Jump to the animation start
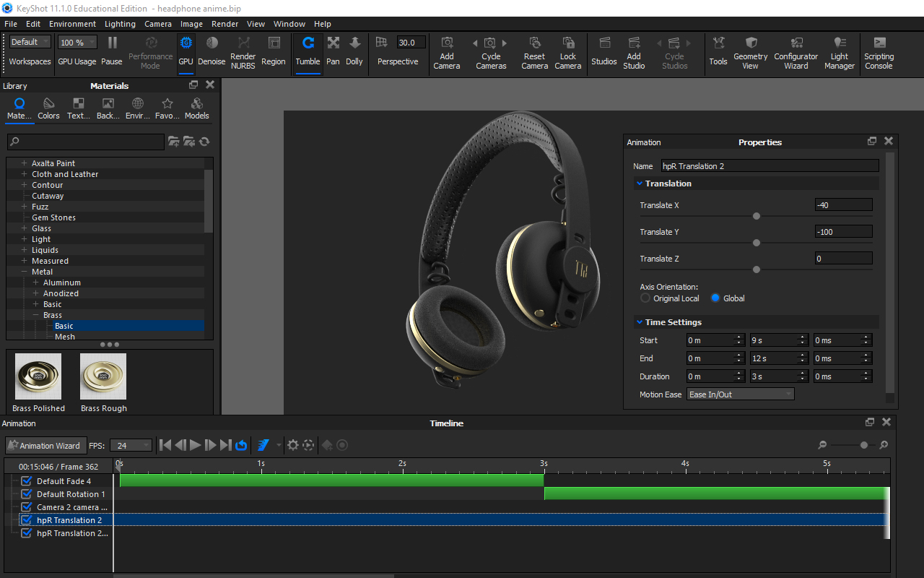The image size is (924, 578). (x=165, y=445)
